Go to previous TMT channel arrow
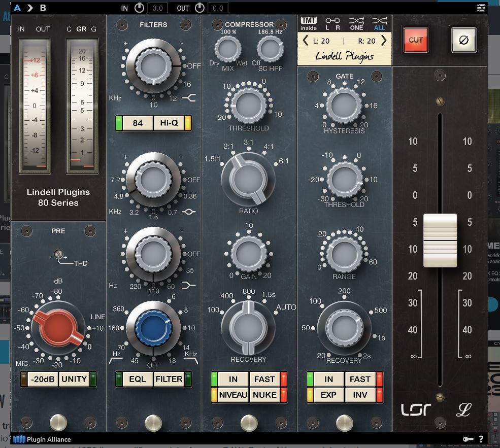 [305, 41]
